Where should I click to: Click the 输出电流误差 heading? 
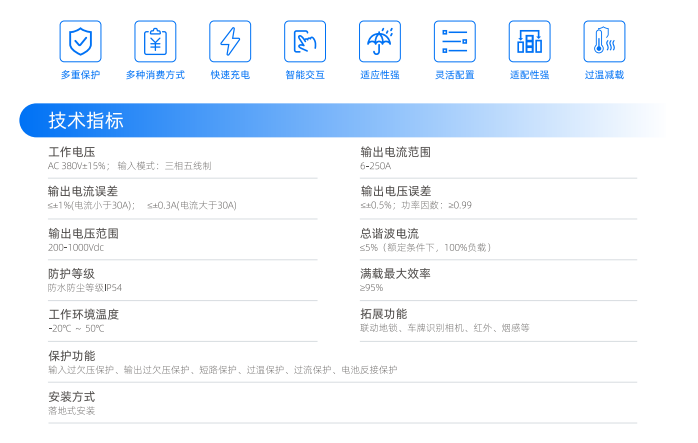click(x=83, y=191)
